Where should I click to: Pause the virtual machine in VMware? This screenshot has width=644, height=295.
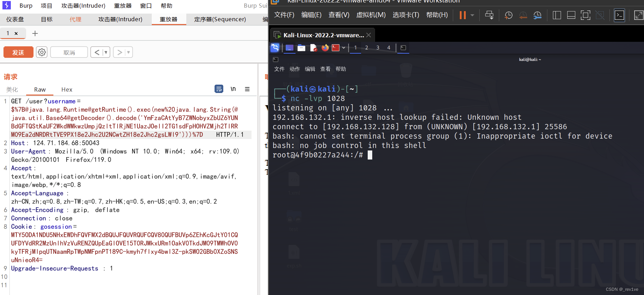click(463, 15)
